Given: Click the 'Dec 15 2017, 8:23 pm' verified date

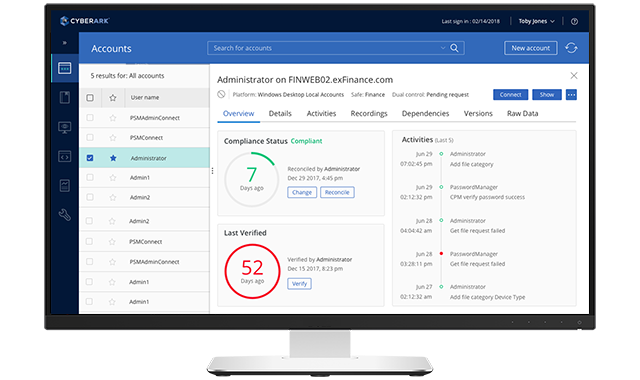Looking at the screenshot, I should pyautogui.click(x=315, y=269).
